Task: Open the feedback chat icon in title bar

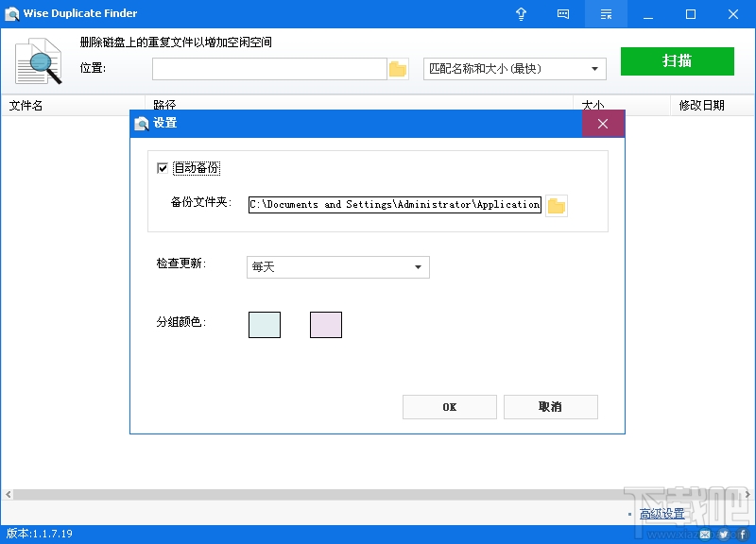Action: (563, 14)
